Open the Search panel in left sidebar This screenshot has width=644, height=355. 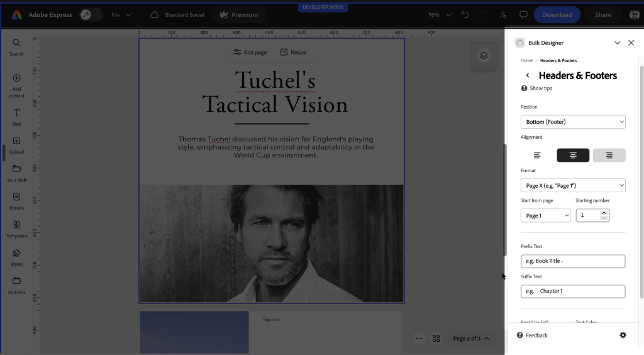16,46
